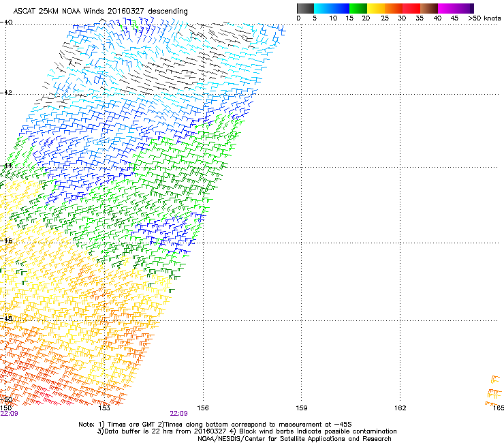Viewport: 504px width, 443px height.
Task: Click the '-46' latitude axis label
Action: 6,241
